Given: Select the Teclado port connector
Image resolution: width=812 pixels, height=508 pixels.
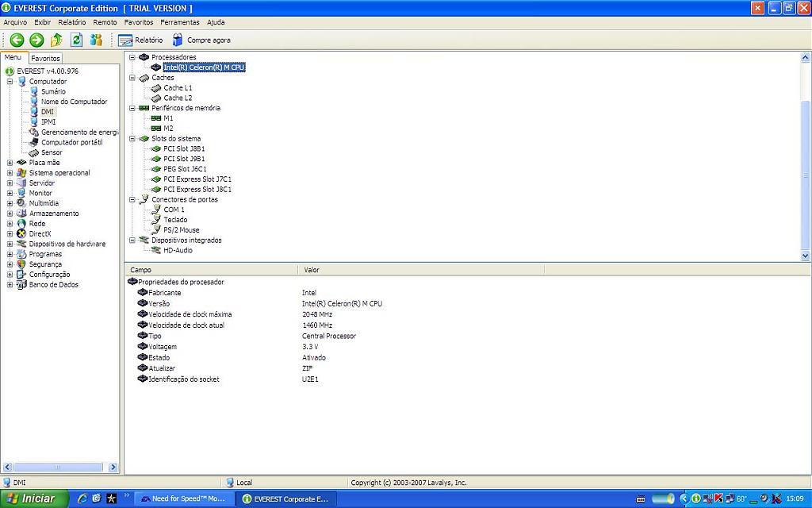Looking at the screenshot, I should click(x=175, y=220).
